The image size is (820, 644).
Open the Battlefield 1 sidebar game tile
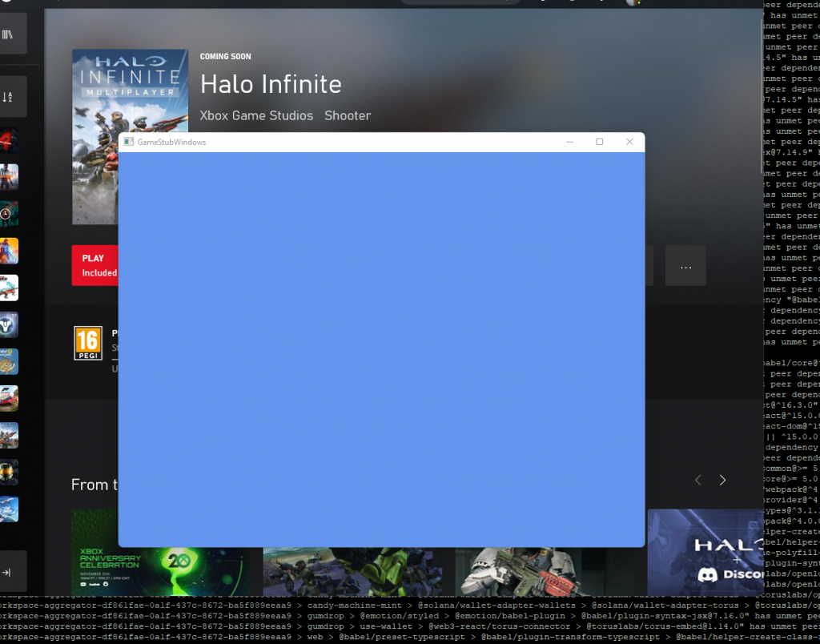9,177
